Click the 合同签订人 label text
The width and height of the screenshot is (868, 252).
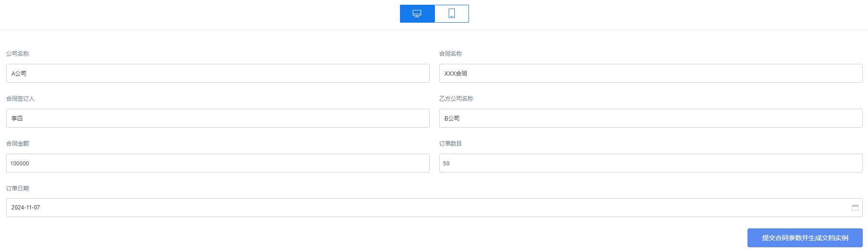pos(20,98)
